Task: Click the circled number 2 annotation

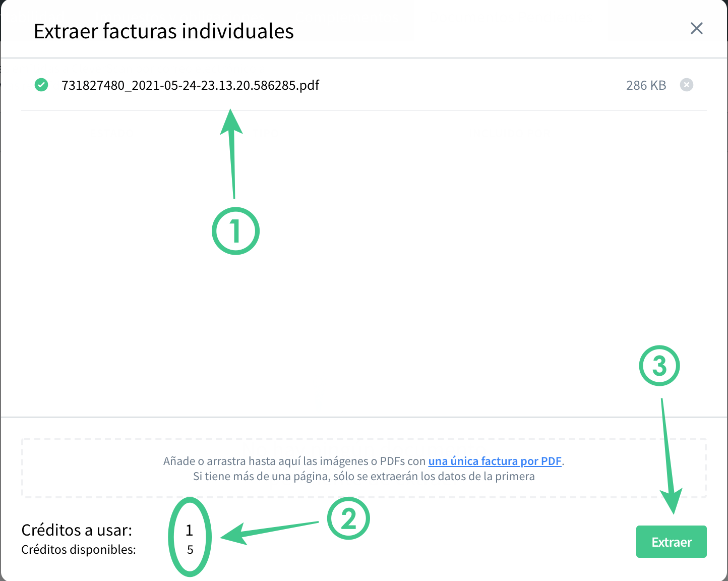Action: pyautogui.click(x=348, y=518)
